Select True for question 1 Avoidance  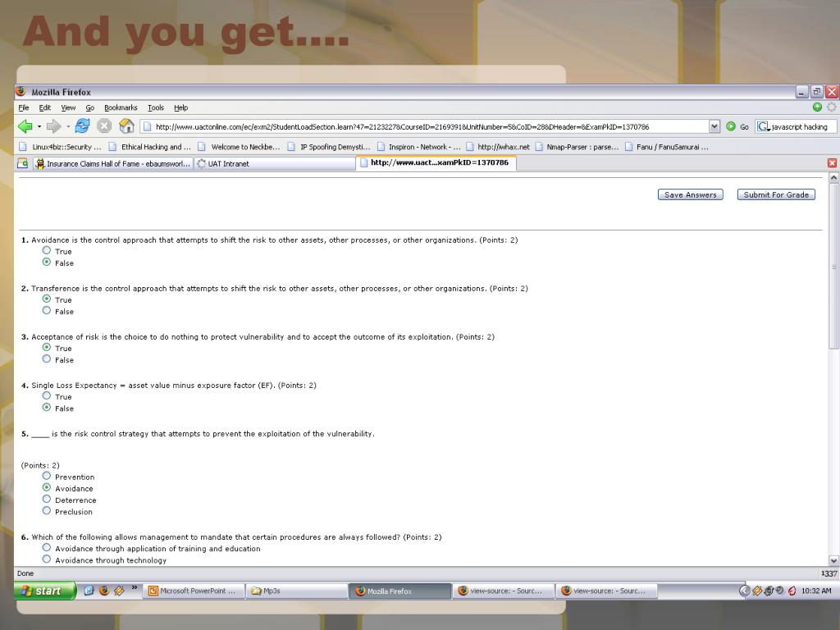[x=47, y=250]
